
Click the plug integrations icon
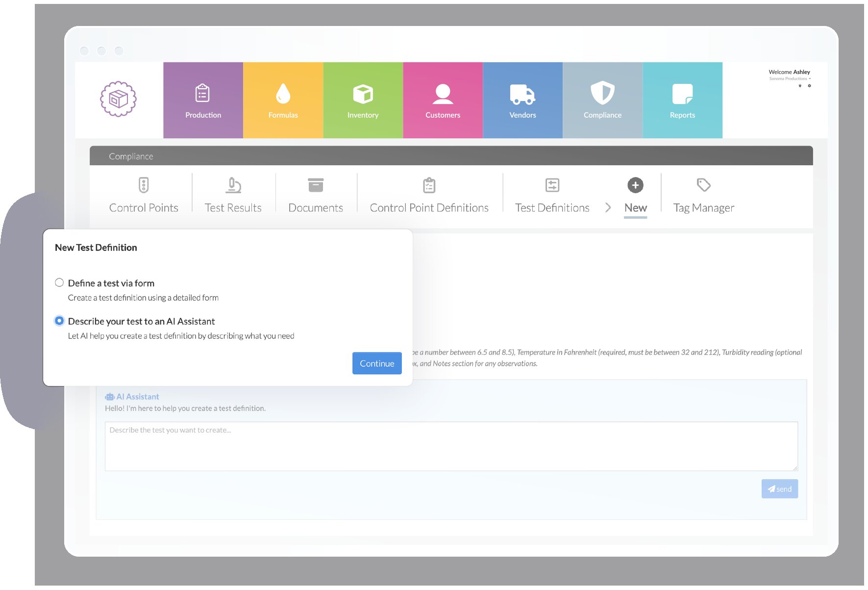[x=800, y=86]
